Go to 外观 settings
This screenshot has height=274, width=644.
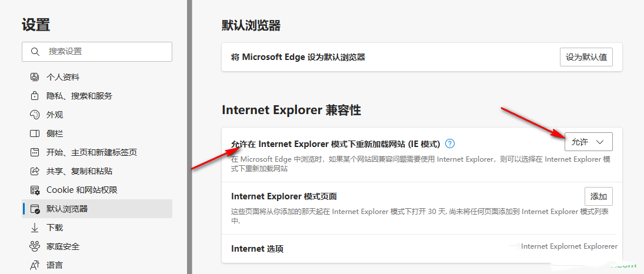[x=97, y=115]
